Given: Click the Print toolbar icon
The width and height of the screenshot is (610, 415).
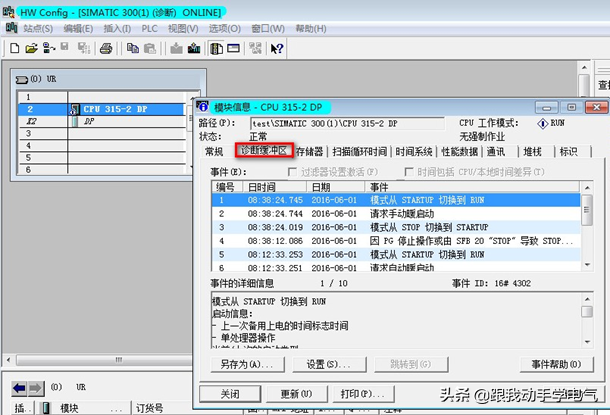Looking at the screenshot, I should (106, 48).
